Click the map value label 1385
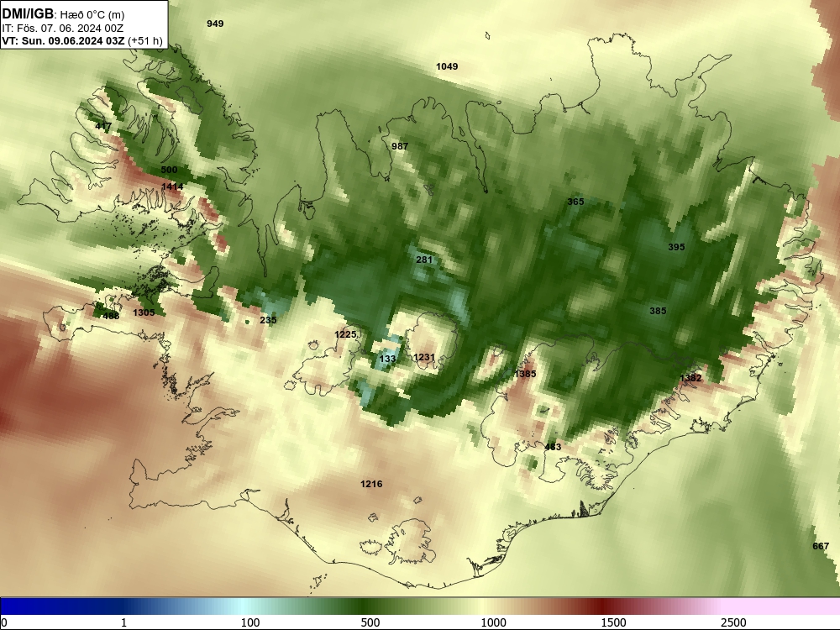 point(525,374)
